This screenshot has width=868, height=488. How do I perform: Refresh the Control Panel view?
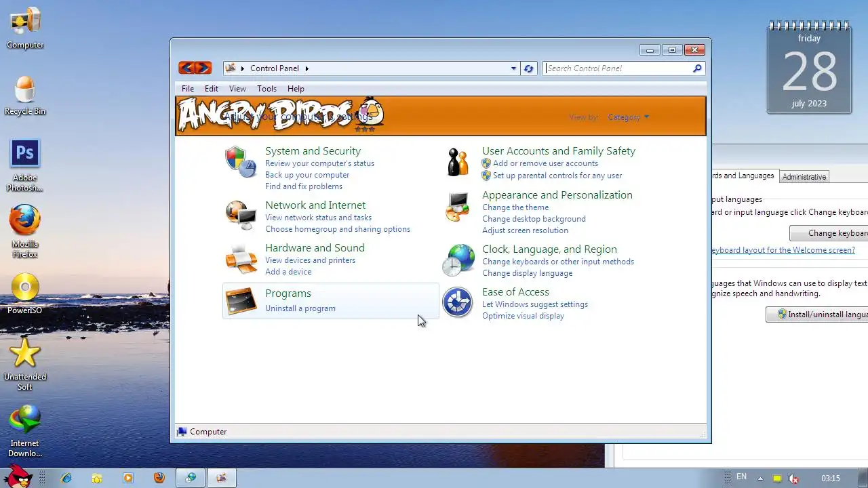[529, 68]
